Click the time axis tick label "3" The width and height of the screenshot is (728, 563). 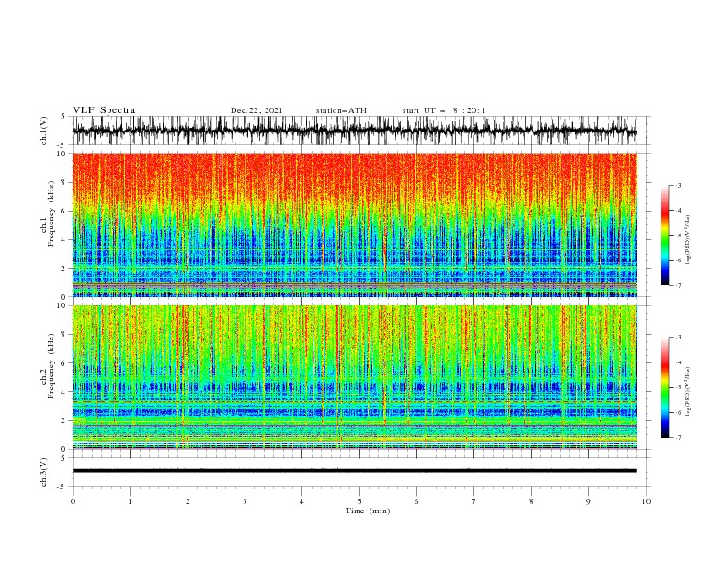point(245,501)
